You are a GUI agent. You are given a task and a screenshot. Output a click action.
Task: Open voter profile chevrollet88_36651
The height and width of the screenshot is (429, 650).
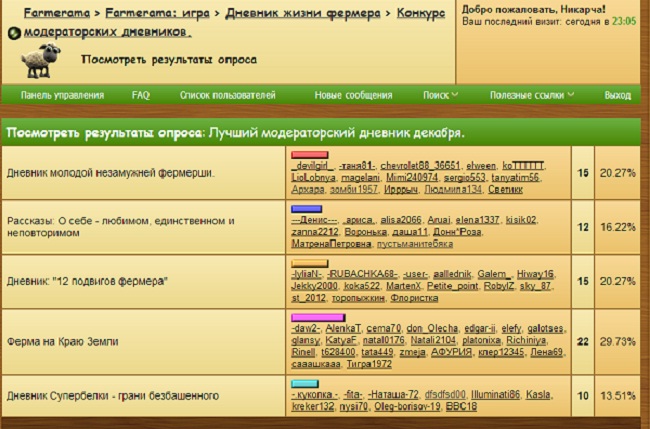(x=420, y=166)
